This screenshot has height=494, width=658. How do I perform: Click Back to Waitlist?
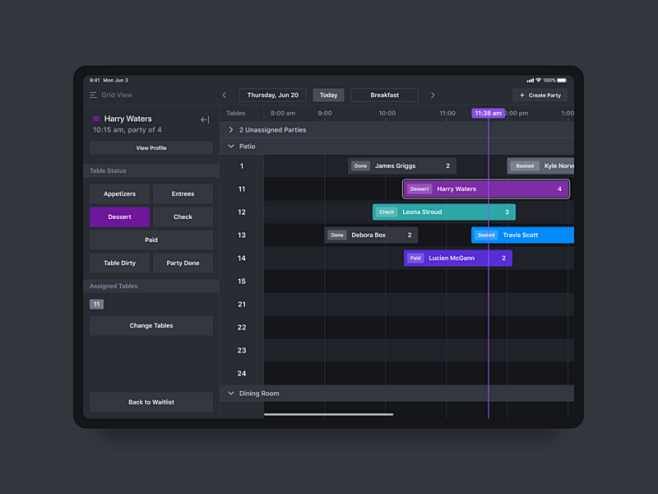click(151, 402)
